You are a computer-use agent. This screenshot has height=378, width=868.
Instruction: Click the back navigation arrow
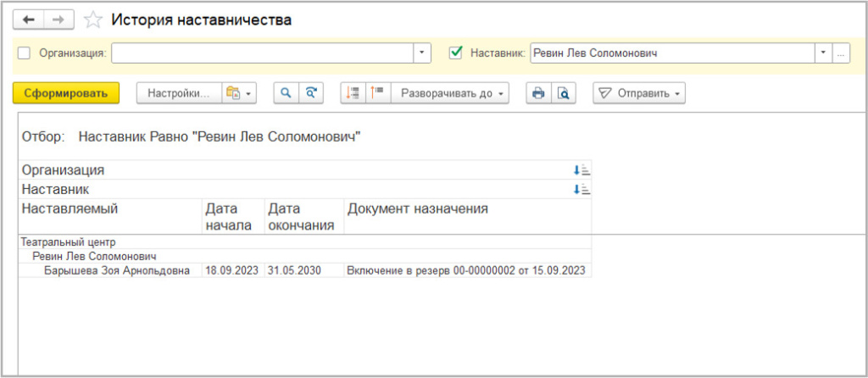tap(30, 19)
